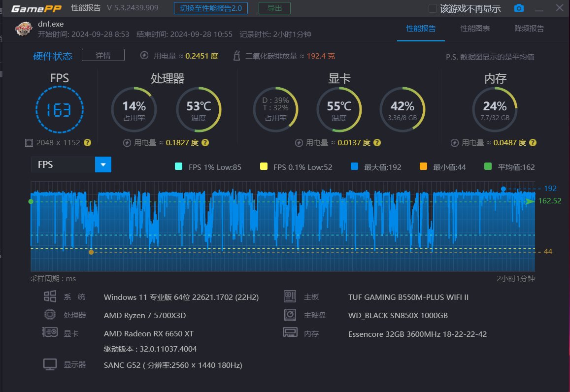Click the SANC G52 monitor text
This screenshot has height=392, width=570.
tap(173, 365)
